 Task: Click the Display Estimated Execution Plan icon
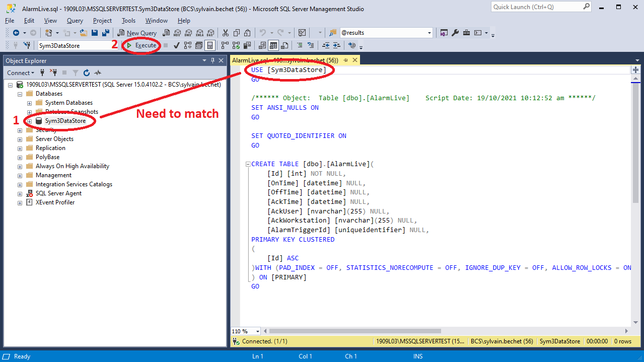pyautogui.click(x=187, y=45)
